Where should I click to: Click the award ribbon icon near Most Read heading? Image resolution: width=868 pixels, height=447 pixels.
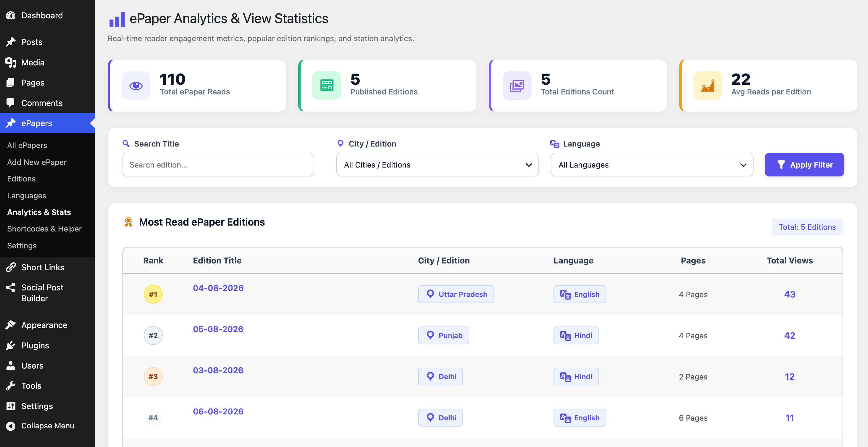point(128,222)
